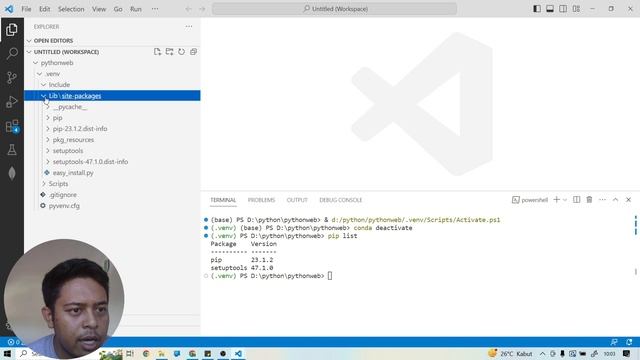Go forward with navigation arrow
The image size is (640, 360).
202,9
